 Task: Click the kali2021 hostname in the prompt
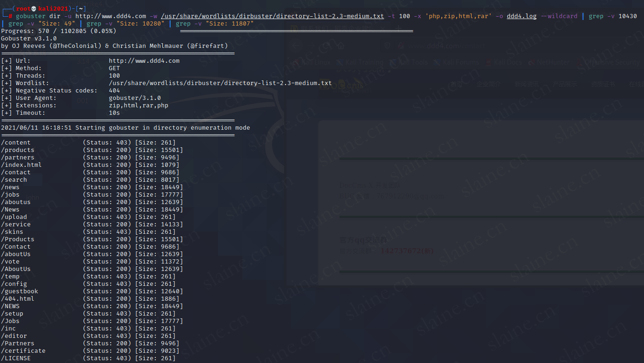(x=53, y=9)
